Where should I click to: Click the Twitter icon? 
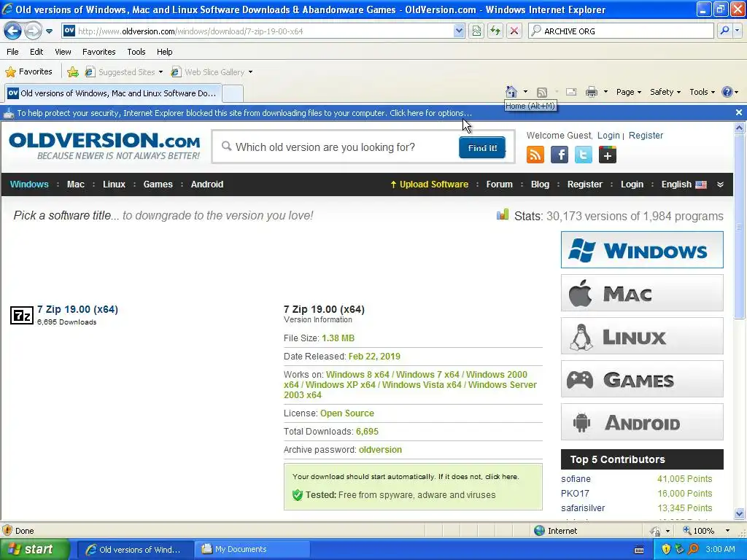pos(584,155)
